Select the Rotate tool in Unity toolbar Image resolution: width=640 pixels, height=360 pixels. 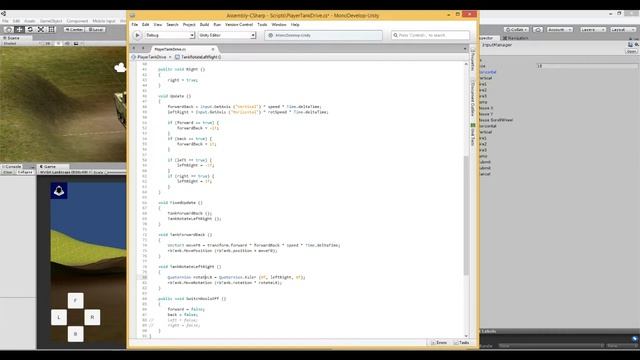[x=30, y=29]
